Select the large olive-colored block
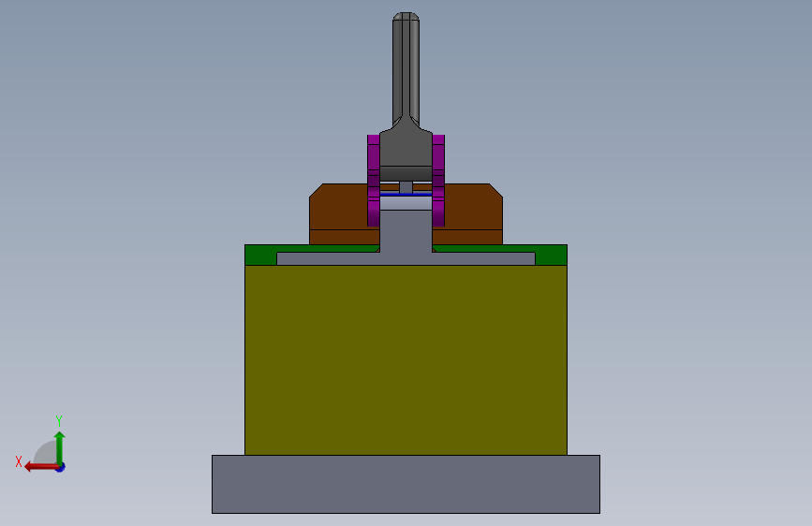This screenshot has height=526, width=812. click(406, 359)
